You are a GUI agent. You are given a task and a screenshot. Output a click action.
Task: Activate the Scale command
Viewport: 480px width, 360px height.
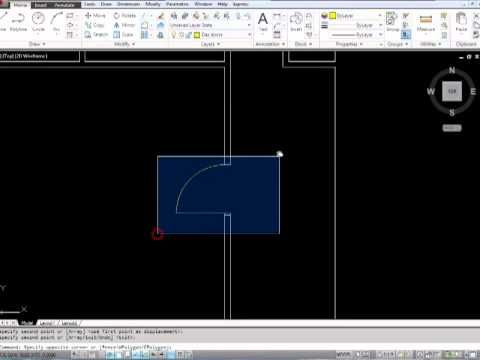pyautogui.click(x=123, y=35)
